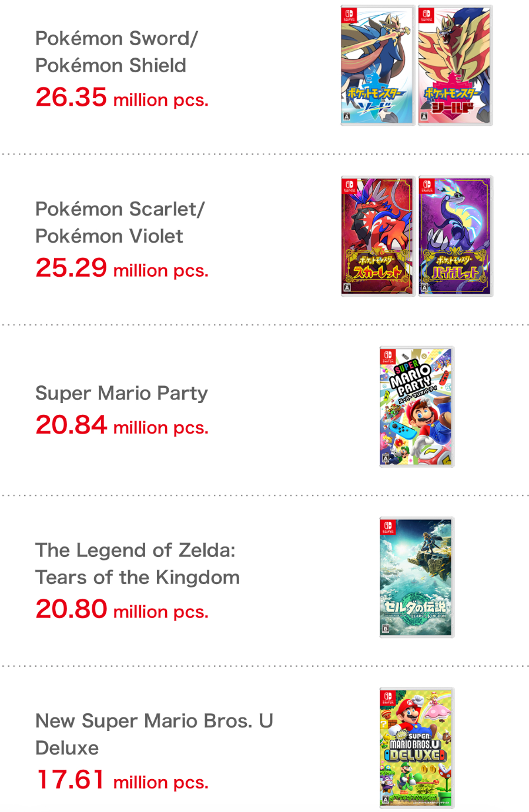
Task: Click the 26.35 million pcs. figure
Action: (122, 98)
